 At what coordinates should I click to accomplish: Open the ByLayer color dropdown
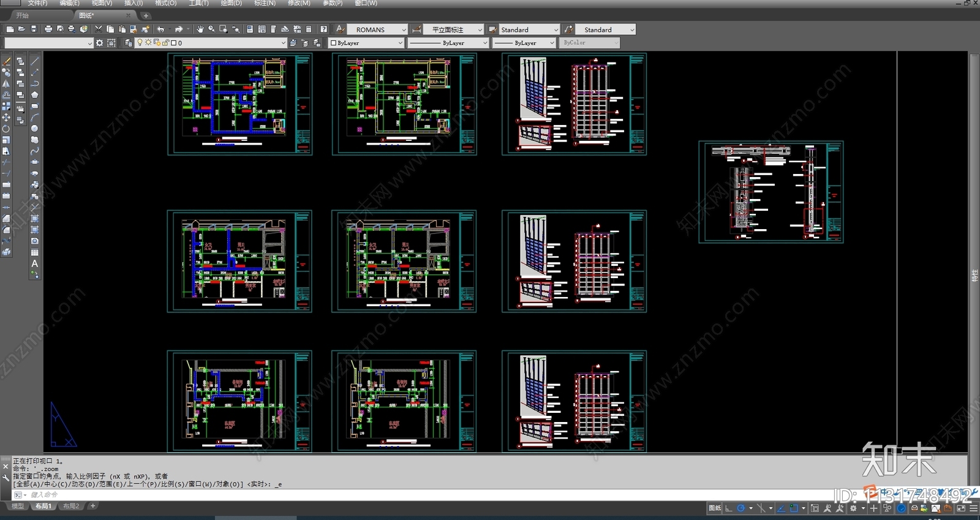point(366,43)
